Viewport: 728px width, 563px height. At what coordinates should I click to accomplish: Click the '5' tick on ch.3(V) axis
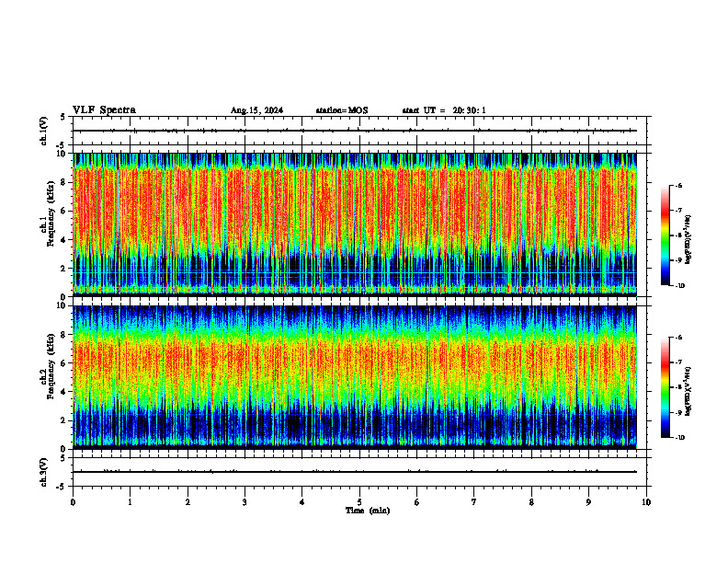pyautogui.click(x=63, y=458)
